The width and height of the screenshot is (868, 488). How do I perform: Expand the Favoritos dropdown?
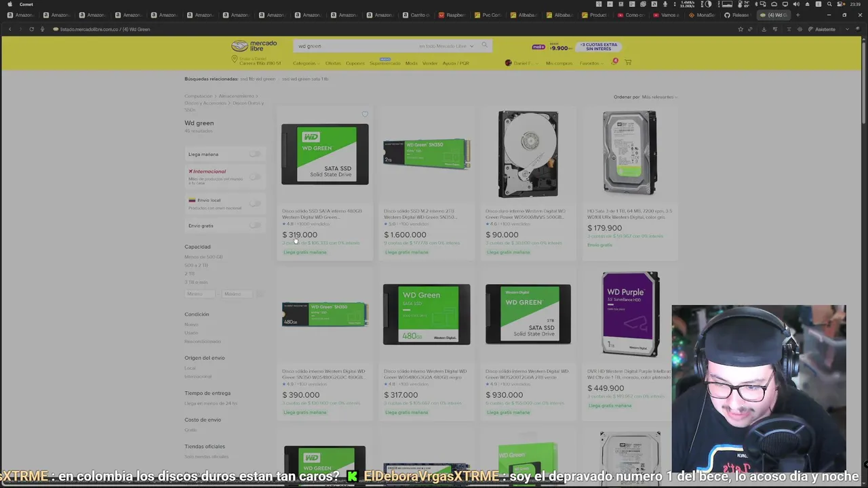pyautogui.click(x=591, y=63)
